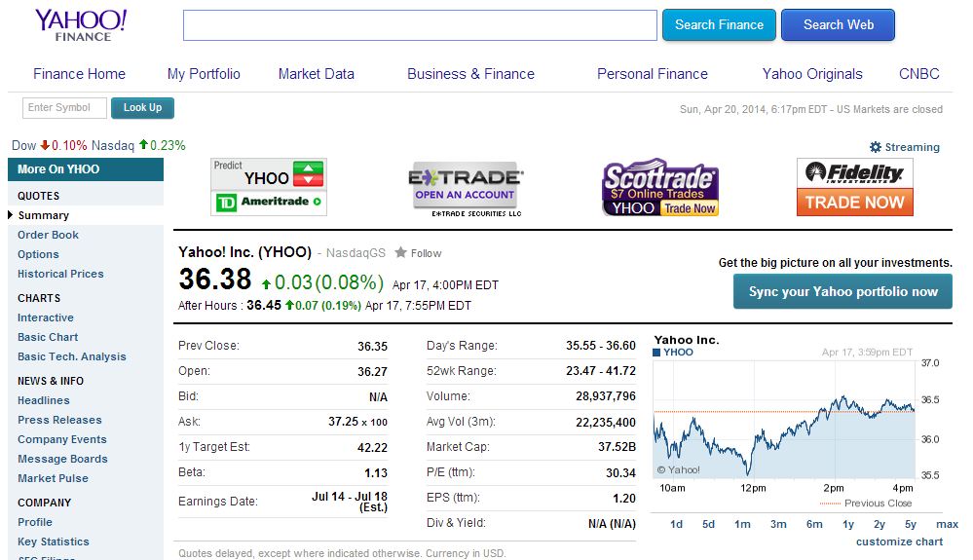Click the 1y Target Est value 42.22
This screenshot has height=560, width=973.
372,448
